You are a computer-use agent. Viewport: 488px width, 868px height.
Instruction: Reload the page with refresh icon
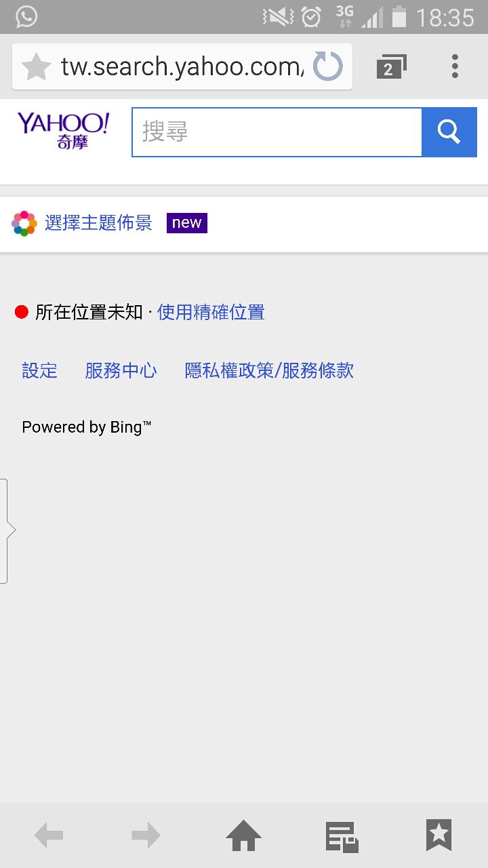point(328,67)
